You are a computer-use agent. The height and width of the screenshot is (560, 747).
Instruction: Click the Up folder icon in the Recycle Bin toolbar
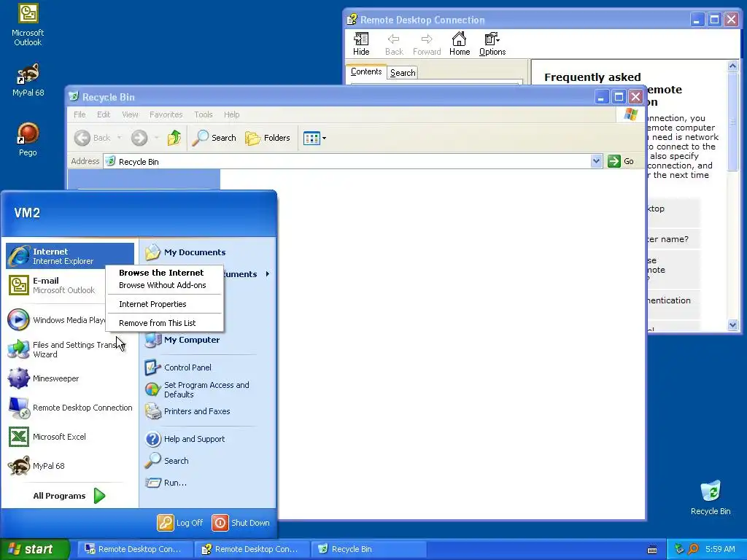pos(174,138)
